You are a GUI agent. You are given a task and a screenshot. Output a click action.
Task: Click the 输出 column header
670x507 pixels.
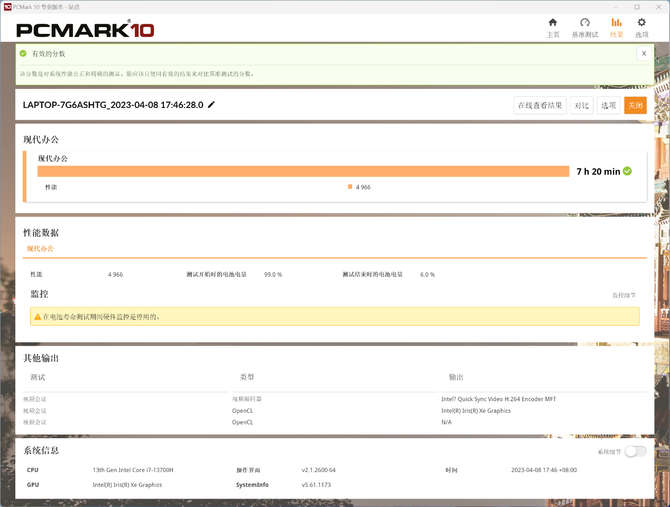(x=456, y=377)
